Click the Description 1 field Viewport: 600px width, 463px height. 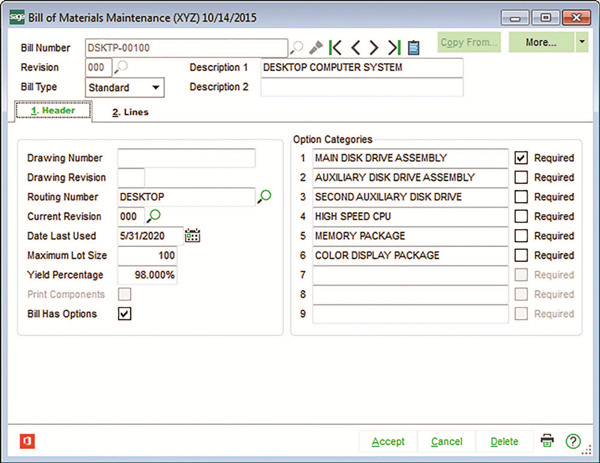click(x=362, y=67)
